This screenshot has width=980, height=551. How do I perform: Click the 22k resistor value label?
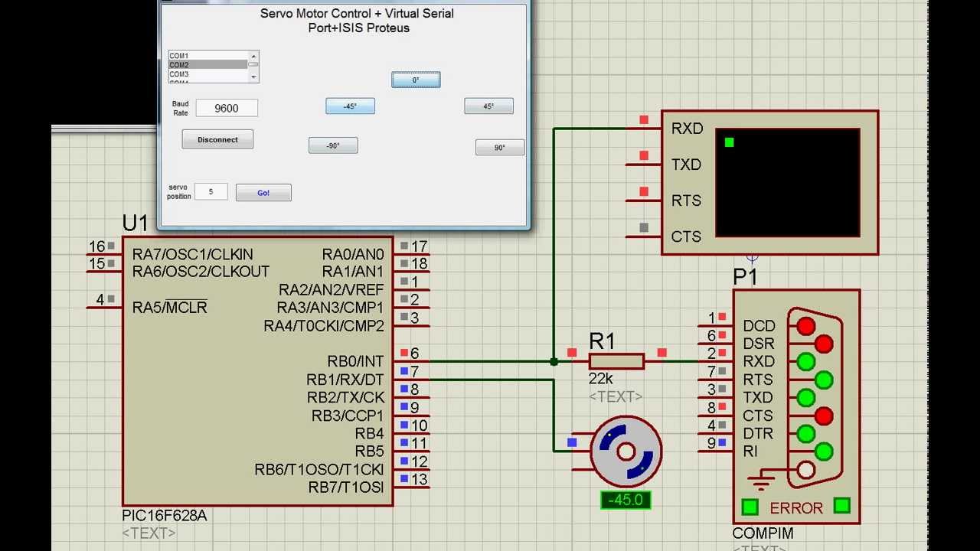[601, 379]
